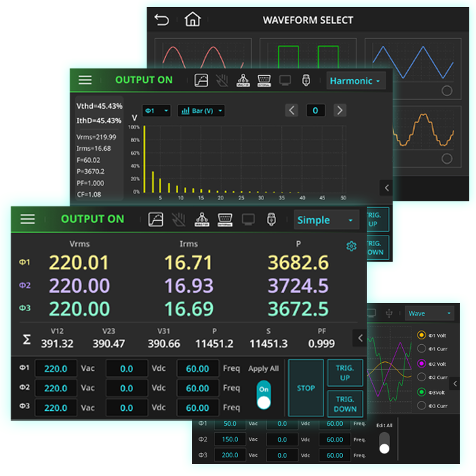Open the hamburger menu on the Simple panel

pyautogui.click(x=28, y=219)
